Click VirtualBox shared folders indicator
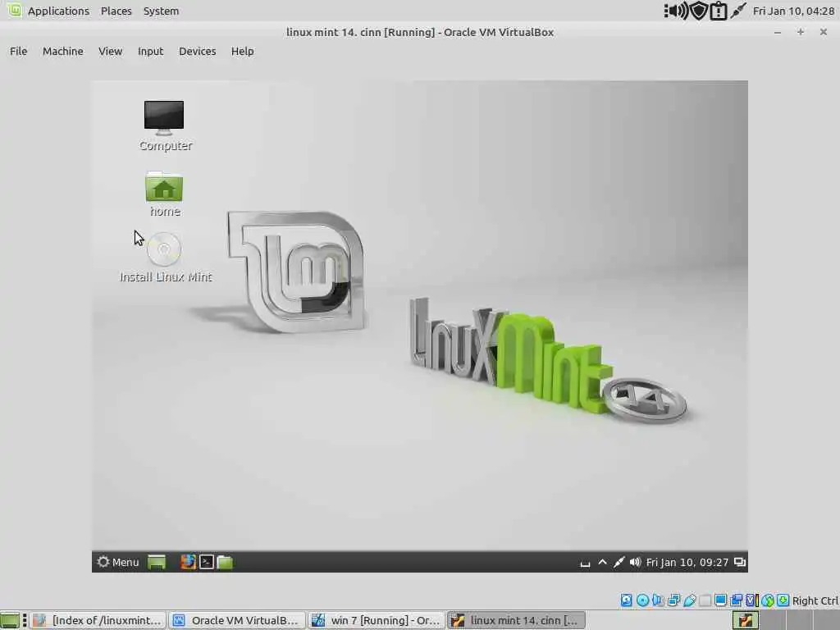This screenshot has width=840, height=630. (705, 600)
